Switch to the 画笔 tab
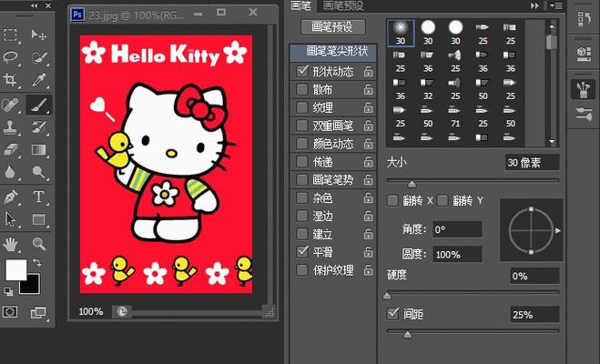This screenshot has height=364, width=600. [301, 5]
